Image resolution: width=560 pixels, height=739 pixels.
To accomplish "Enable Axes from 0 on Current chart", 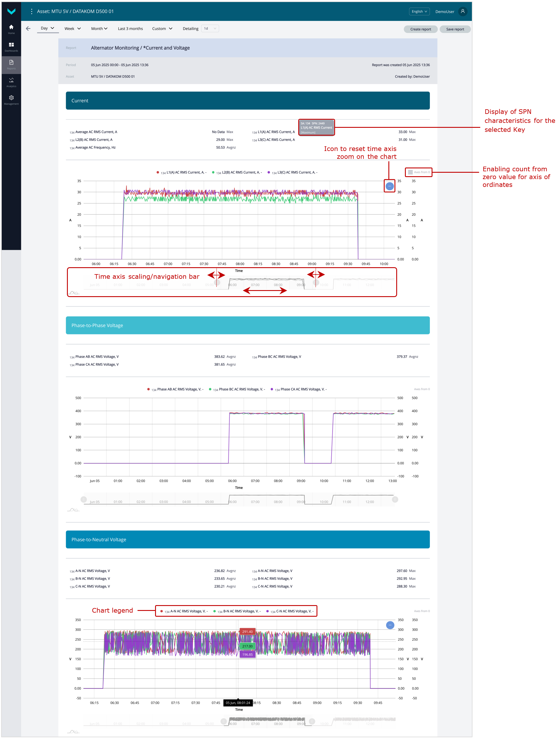I will [x=410, y=172].
